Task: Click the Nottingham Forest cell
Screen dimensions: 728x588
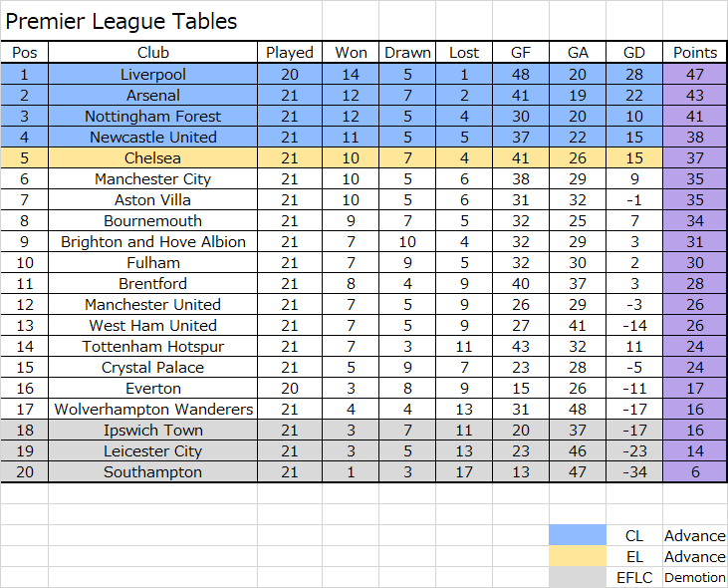Action: pyautogui.click(x=152, y=117)
